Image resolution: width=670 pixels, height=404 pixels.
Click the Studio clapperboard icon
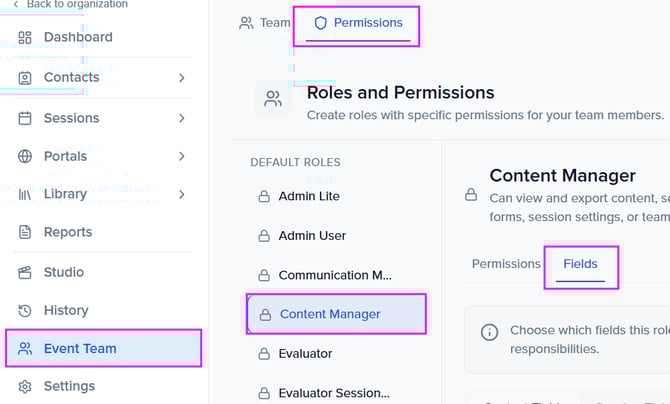[25, 272]
